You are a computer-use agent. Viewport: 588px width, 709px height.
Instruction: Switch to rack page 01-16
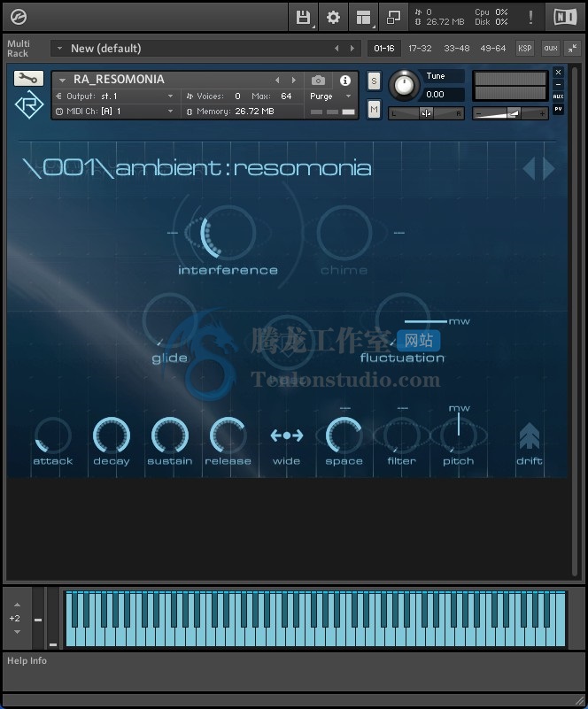[x=384, y=48]
